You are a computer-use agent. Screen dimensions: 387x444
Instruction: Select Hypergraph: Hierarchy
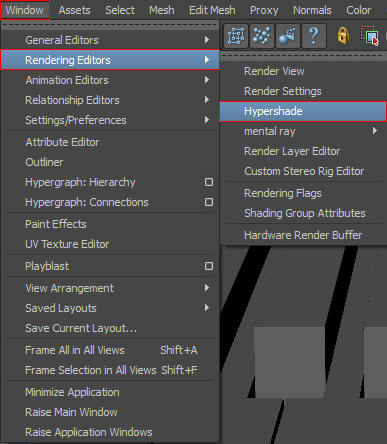pos(80,182)
